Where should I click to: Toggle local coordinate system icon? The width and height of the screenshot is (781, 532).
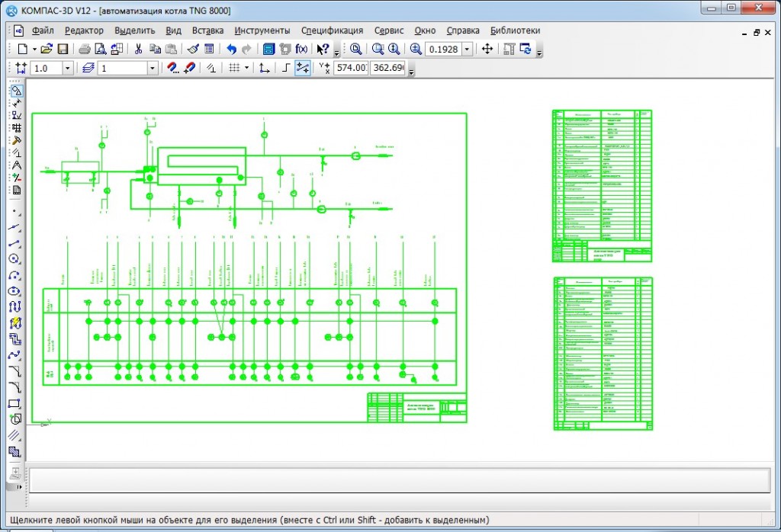265,68
